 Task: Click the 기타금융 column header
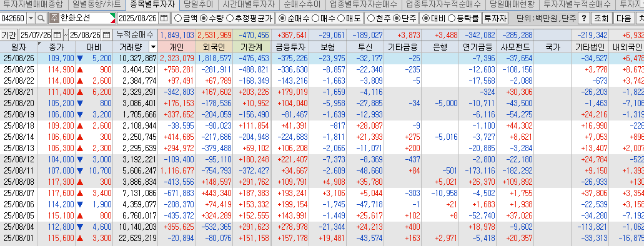402,47
